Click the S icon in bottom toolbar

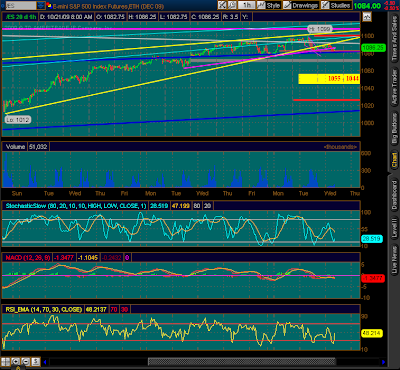point(36,362)
